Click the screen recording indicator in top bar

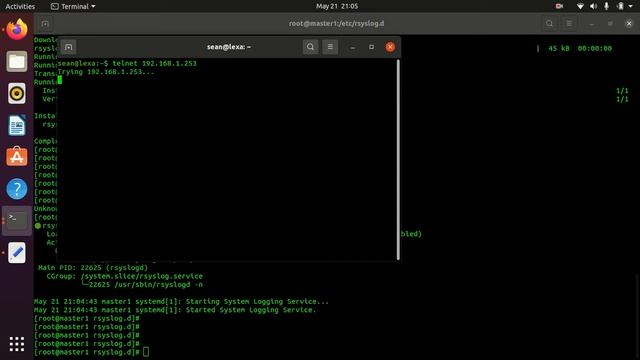[559, 6]
